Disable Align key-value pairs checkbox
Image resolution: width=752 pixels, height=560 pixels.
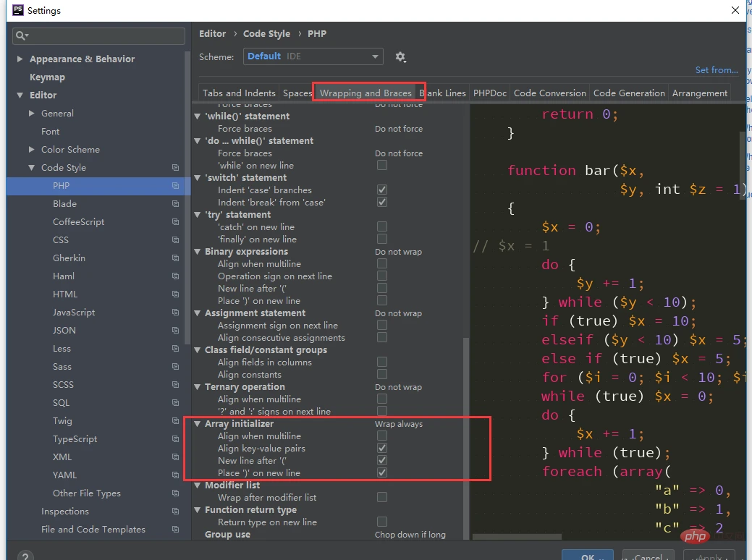coord(382,449)
